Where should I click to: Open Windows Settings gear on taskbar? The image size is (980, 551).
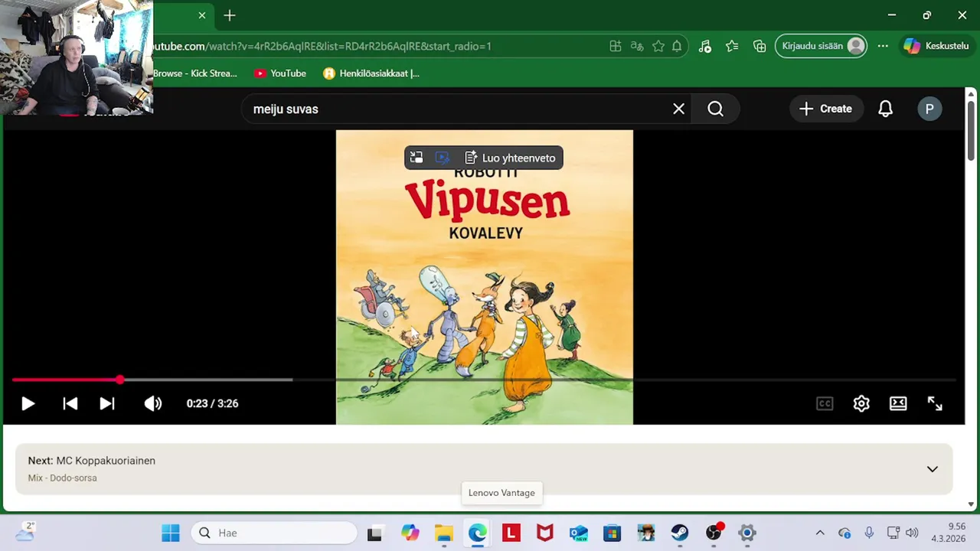[747, 533]
